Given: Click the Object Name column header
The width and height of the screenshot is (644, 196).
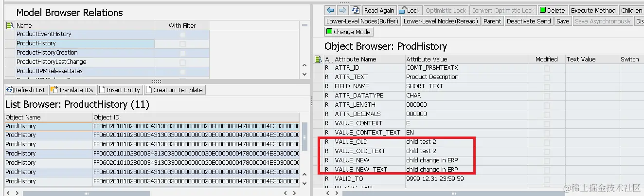Looking at the screenshot, I should (48, 118).
